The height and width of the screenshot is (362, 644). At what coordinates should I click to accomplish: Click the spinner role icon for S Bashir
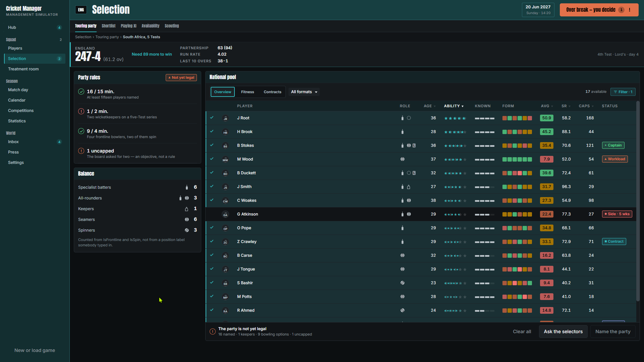(x=402, y=283)
